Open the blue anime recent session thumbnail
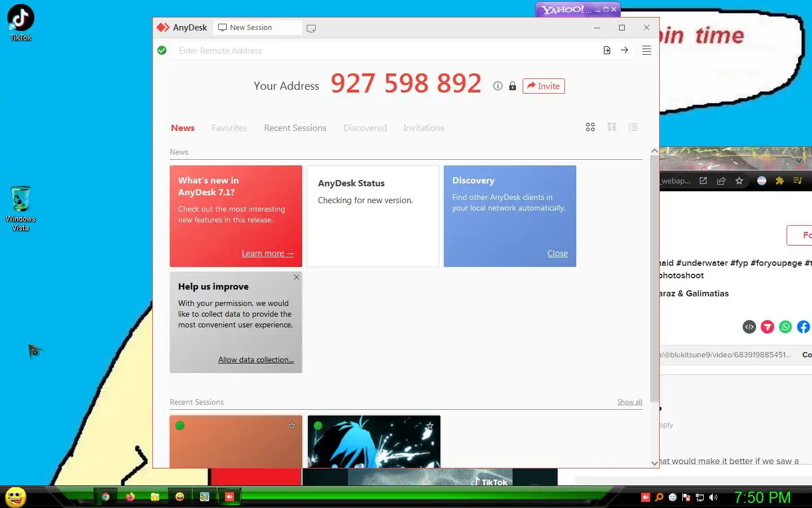Image resolution: width=812 pixels, height=508 pixels. [374, 441]
